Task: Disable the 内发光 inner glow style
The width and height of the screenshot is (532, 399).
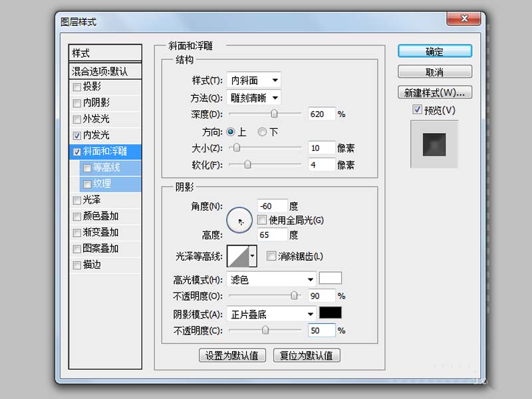Action: point(78,135)
